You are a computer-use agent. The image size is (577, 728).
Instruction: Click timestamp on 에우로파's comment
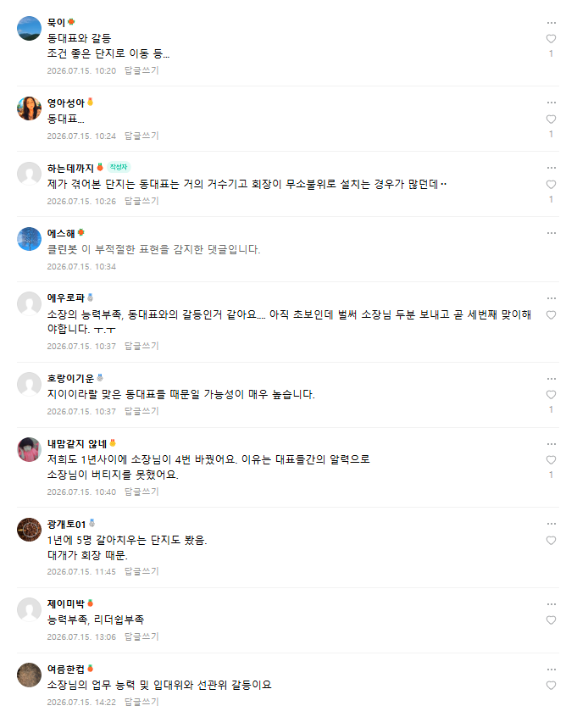coord(81,347)
